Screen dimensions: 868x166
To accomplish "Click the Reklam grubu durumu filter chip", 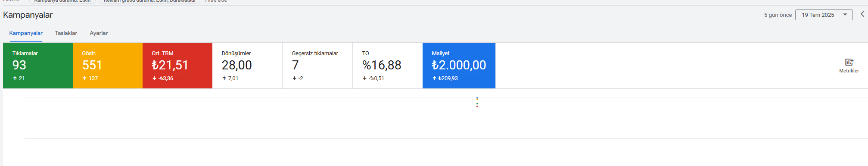I will pyautogui.click(x=149, y=1).
